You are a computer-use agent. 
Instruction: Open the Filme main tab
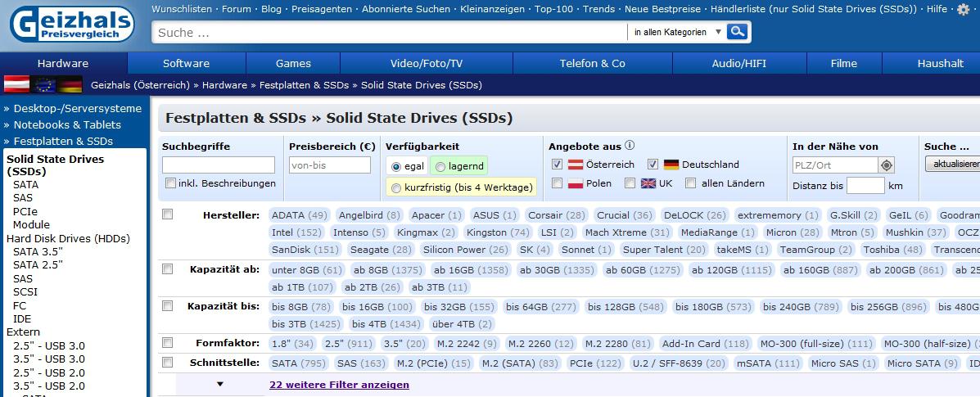(x=844, y=63)
